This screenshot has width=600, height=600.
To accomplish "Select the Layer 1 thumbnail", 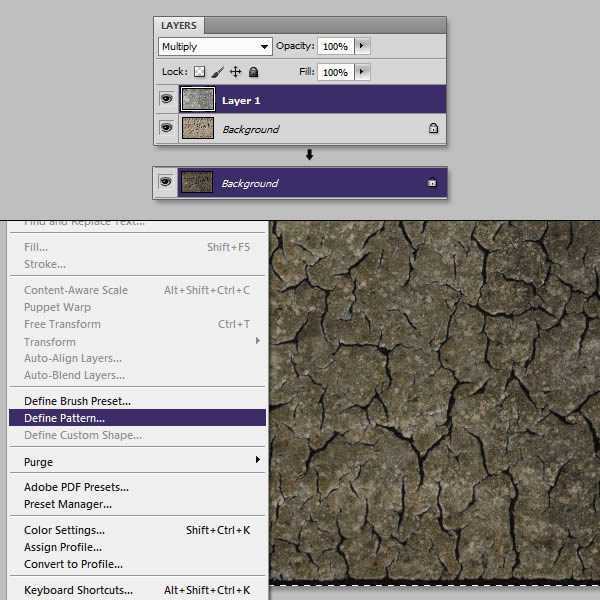I will tap(197, 100).
